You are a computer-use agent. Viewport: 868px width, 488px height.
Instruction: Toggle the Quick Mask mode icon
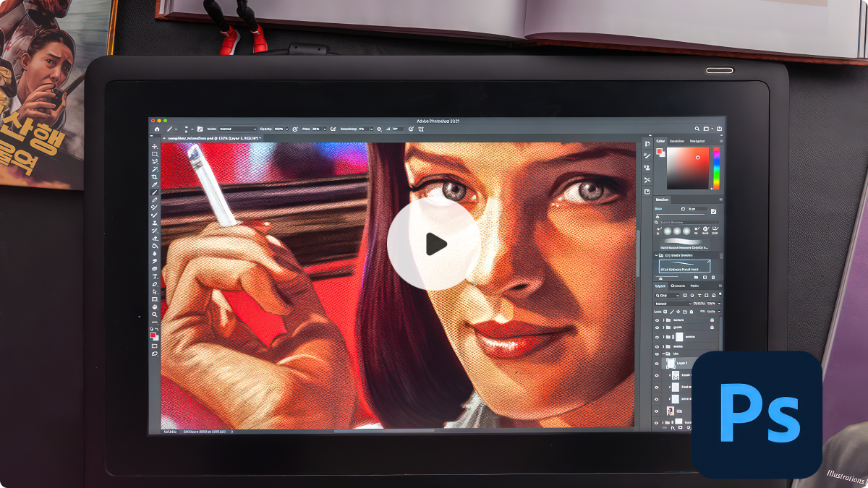click(x=155, y=346)
